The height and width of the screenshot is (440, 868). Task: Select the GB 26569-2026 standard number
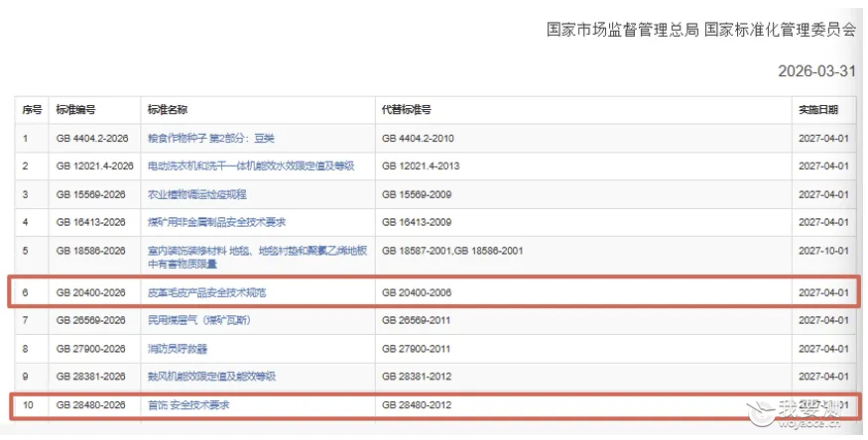[x=91, y=320]
